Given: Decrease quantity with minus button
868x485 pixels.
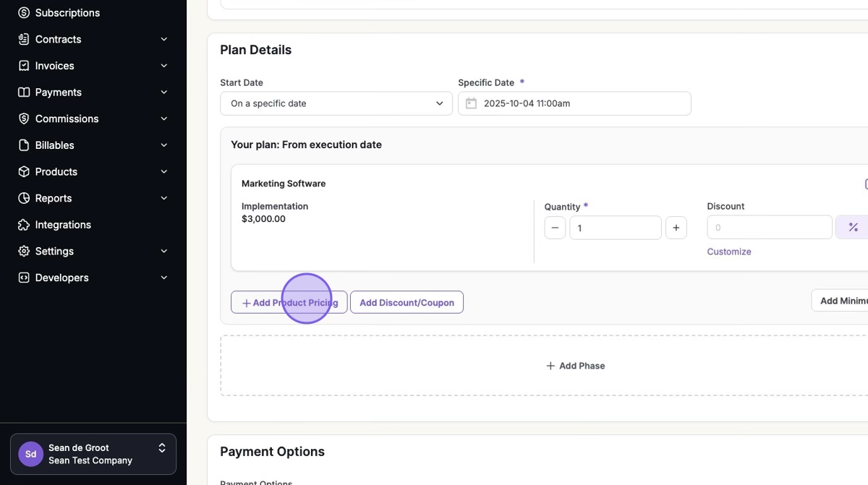Looking at the screenshot, I should click(555, 228).
